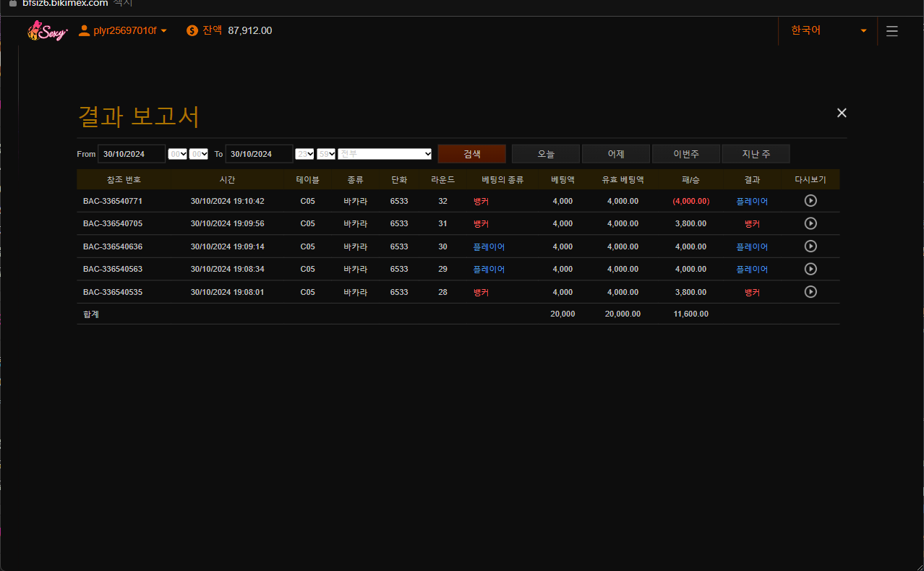This screenshot has height=571, width=924.
Task: Open the To minute dropdown
Action: point(326,154)
